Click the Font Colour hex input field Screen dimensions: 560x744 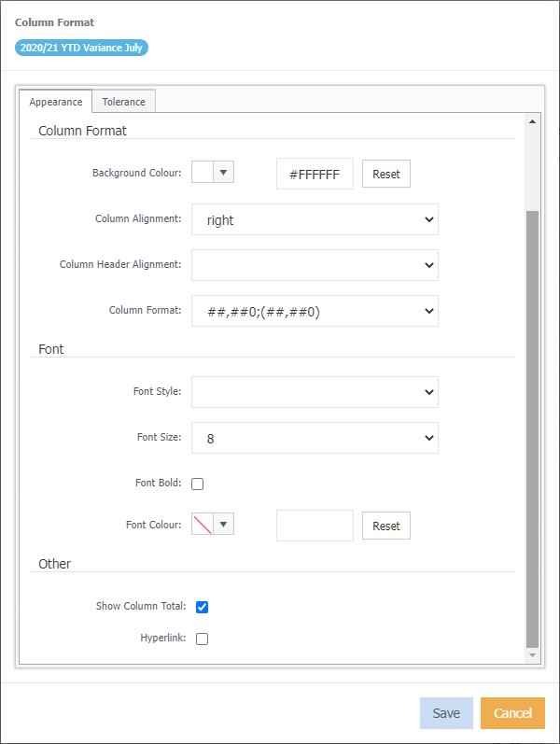point(315,526)
